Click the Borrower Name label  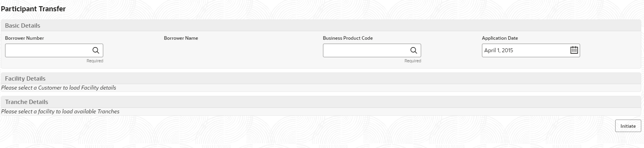point(181,38)
